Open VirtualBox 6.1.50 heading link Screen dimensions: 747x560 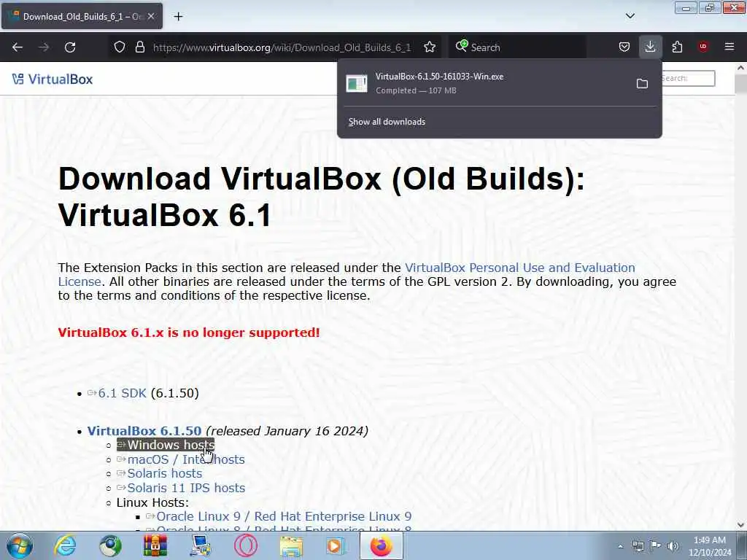click(x=144, y=431)
